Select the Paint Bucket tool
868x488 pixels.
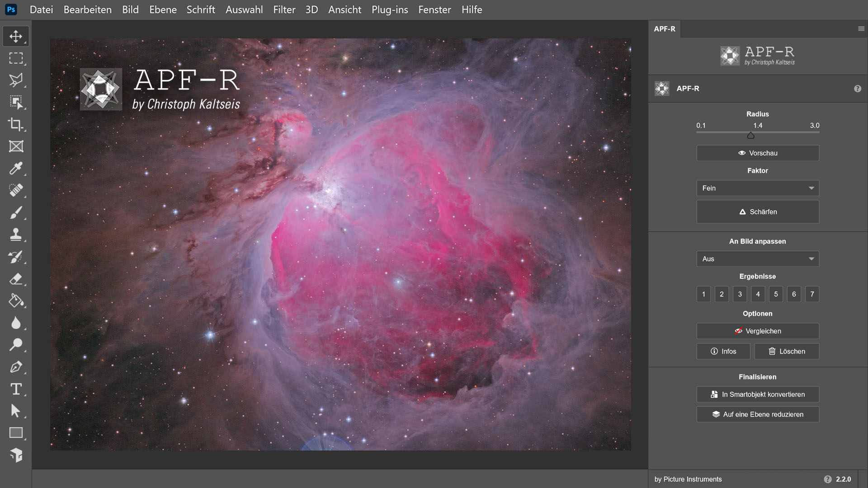16,300
